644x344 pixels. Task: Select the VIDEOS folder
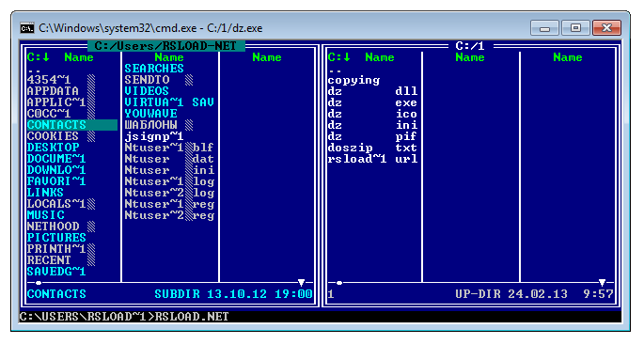point(147,91)
